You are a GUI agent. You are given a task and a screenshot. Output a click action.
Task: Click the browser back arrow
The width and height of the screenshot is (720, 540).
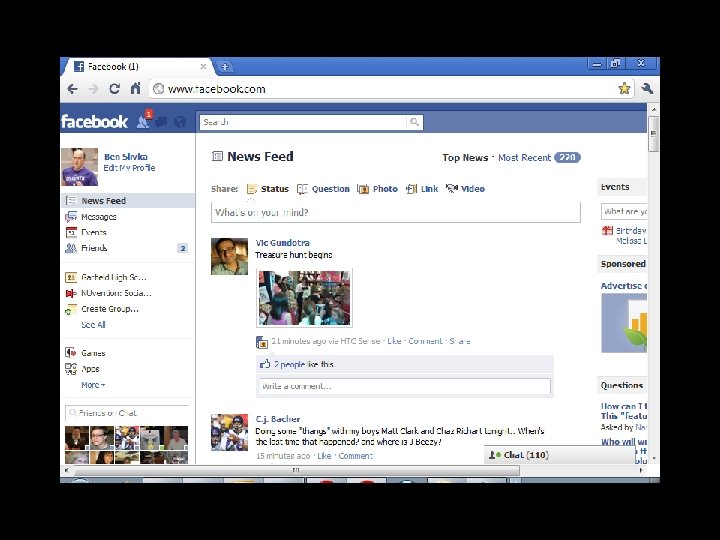pos(73,89)
